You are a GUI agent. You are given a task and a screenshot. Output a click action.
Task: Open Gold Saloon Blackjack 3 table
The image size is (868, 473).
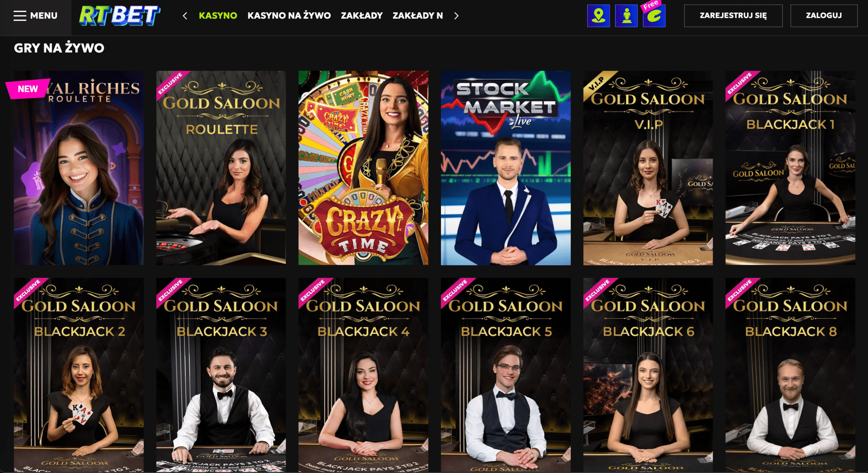click(x=221, y=375)
